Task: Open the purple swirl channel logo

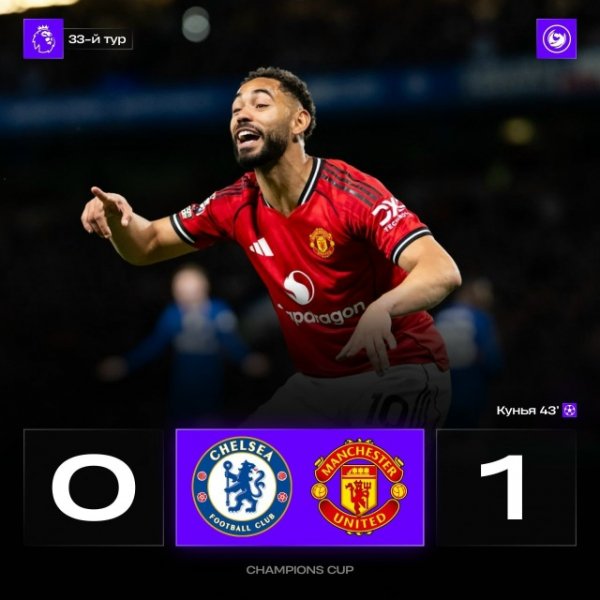Action: (x=556, y=39)
